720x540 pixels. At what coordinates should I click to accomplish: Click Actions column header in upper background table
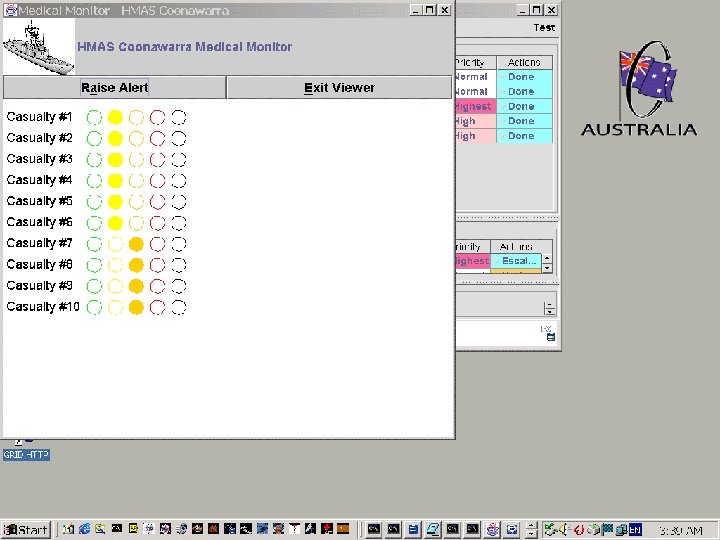[x=524, y=62]
